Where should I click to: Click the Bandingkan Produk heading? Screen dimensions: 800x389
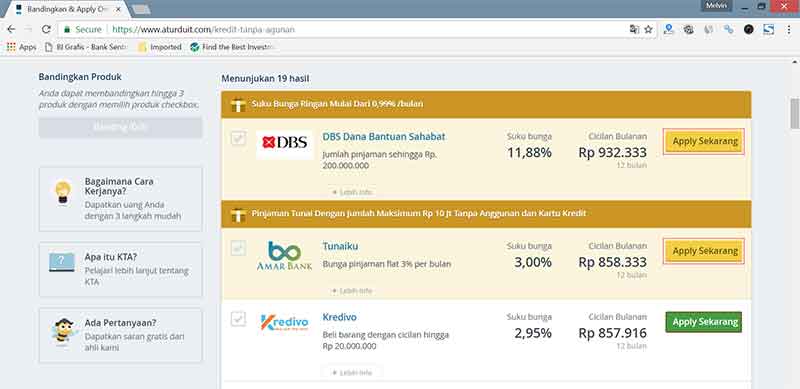tap(80, 77)
